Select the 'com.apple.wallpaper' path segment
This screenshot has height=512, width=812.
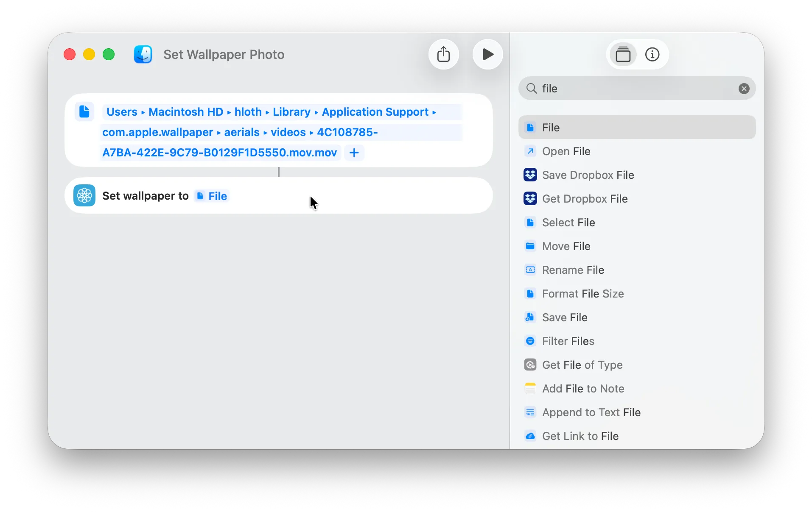click(157, 132)
